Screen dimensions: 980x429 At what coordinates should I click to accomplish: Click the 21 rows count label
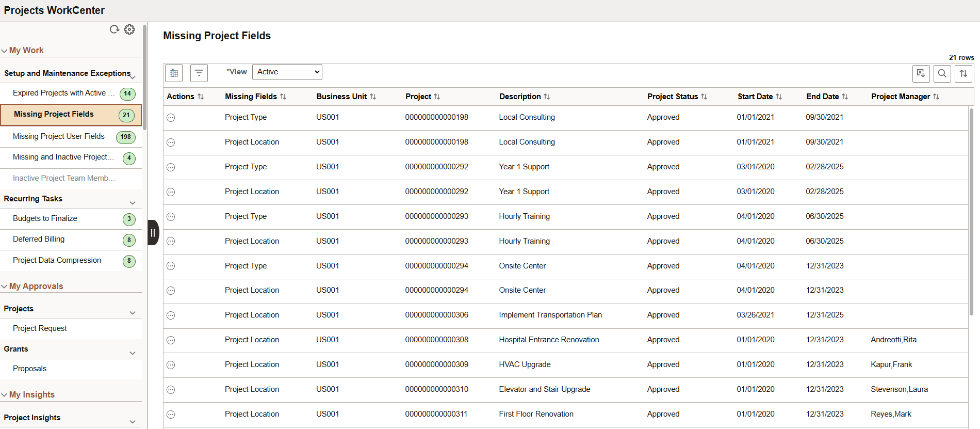pos(961,57)
